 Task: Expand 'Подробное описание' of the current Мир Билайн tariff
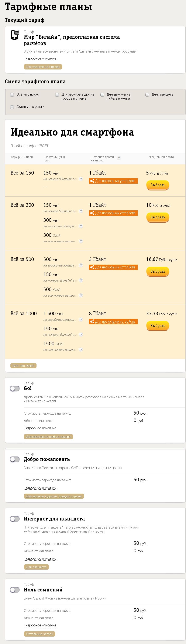tap(40, 58)
